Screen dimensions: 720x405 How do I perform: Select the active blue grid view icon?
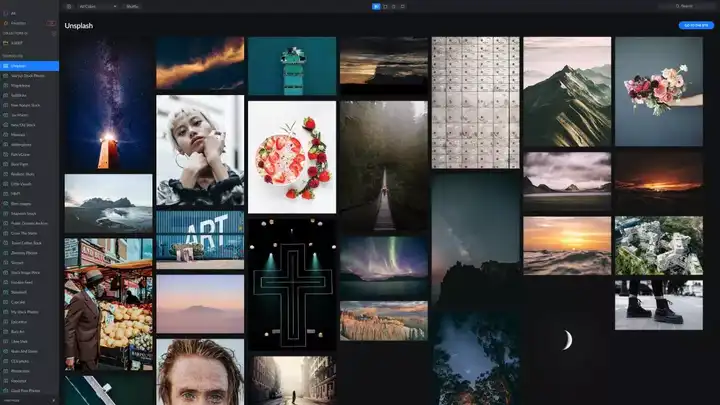[376, 6]
